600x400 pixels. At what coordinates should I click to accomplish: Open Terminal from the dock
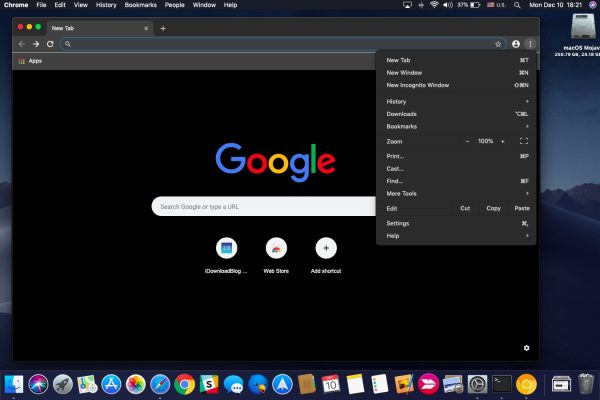click(502, 384)
